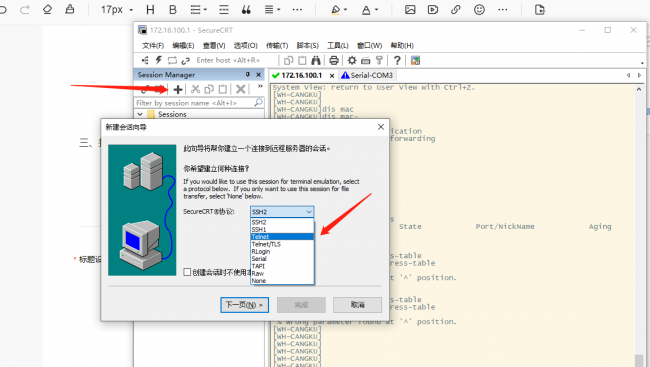Click the Cut scissors icon in Session Manager
The height and width of the screenshot is (367, 650).
(195, 89)
